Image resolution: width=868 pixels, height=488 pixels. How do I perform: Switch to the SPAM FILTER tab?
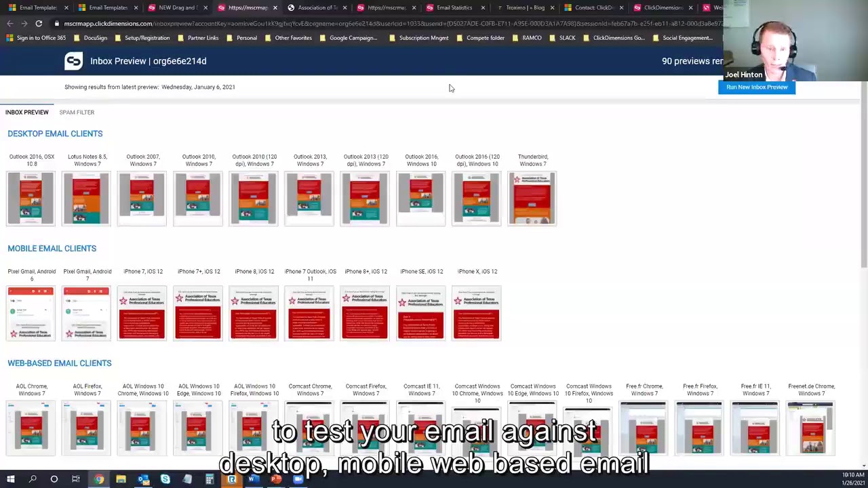(77, 112)
